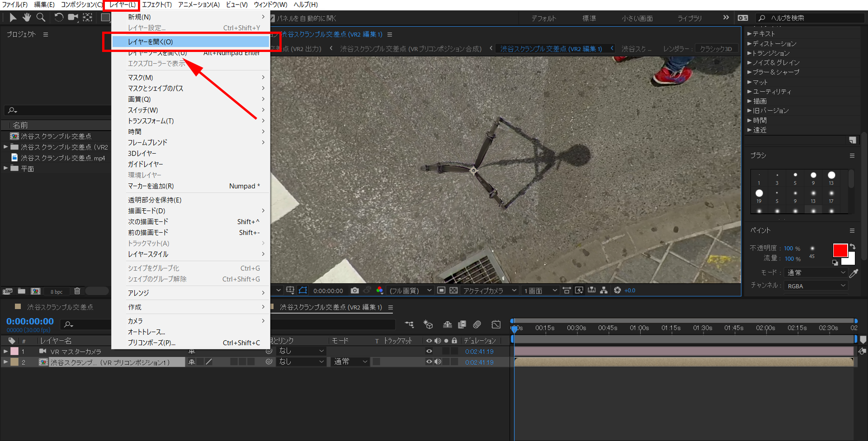
Task: Open the 1画面 view layout dropdown
Action: coord(540,291)
